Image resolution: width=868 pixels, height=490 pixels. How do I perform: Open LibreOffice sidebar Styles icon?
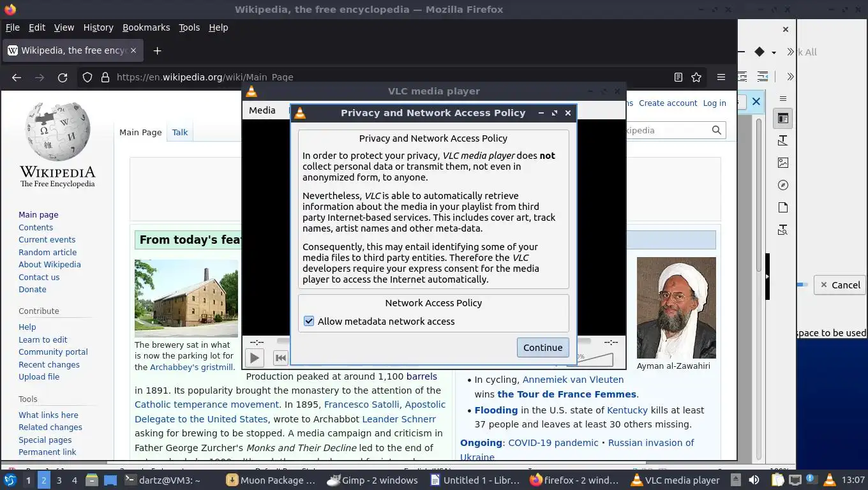[783, 140]
